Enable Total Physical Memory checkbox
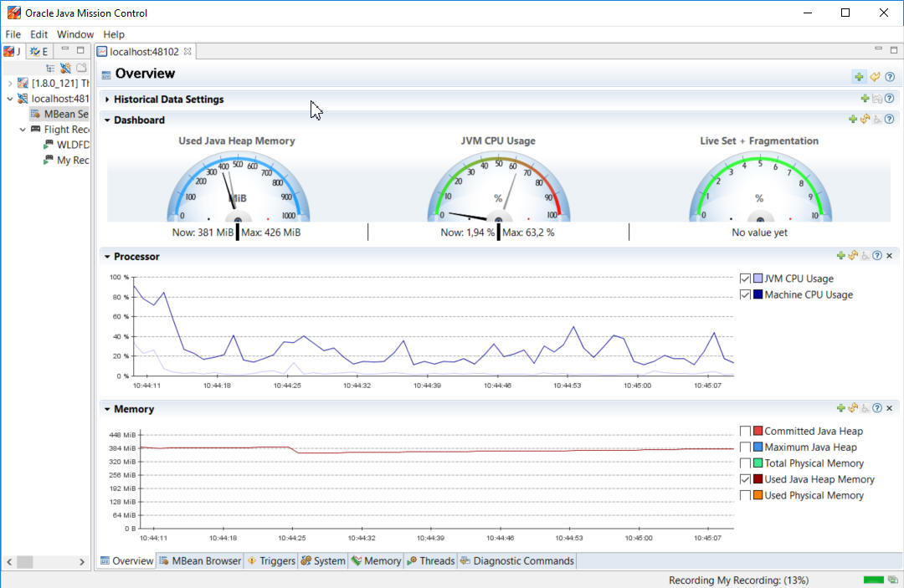 click(745, 463)
